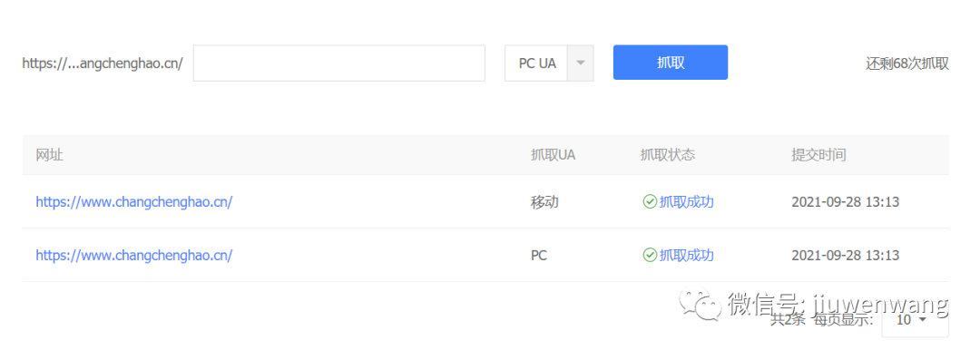Focus the URL path input field
This screenshot has width=980, height=350.
pyautogui.click(x=338, y=63)
